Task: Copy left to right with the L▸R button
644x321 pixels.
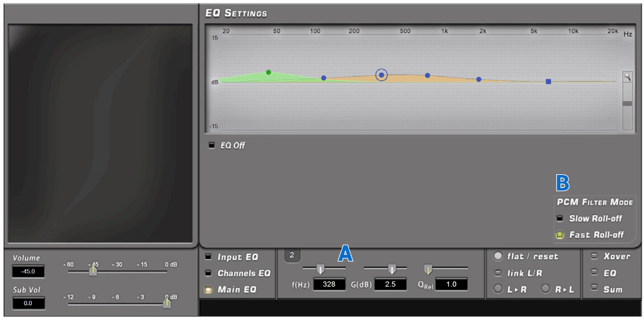Action: [498, 289]
